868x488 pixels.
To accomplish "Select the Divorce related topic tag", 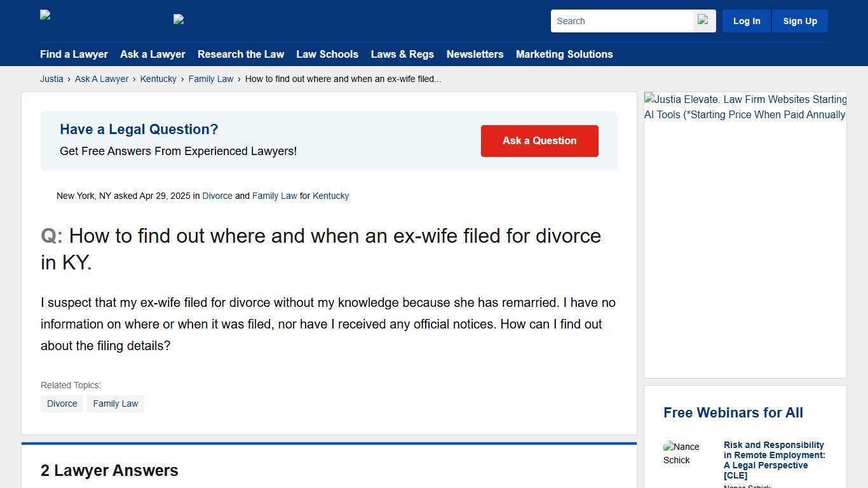I will coord(62,403).
